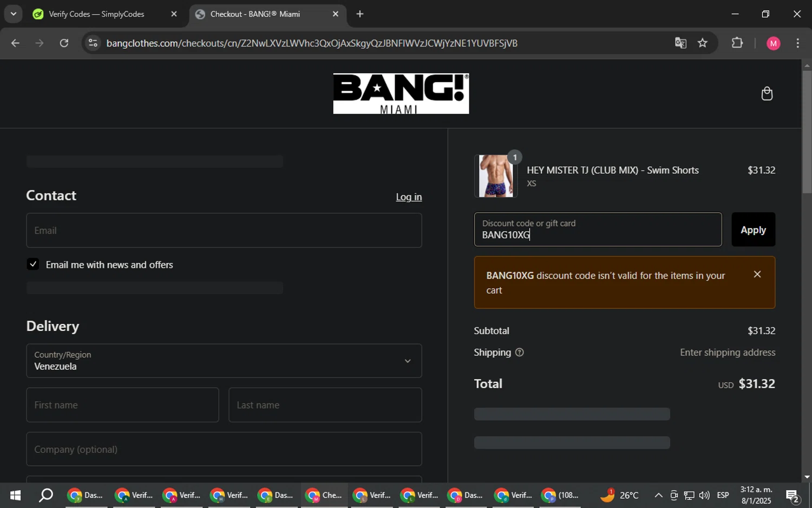
Task: Open the Google Translate page icon
Action: tap(680, 43)
